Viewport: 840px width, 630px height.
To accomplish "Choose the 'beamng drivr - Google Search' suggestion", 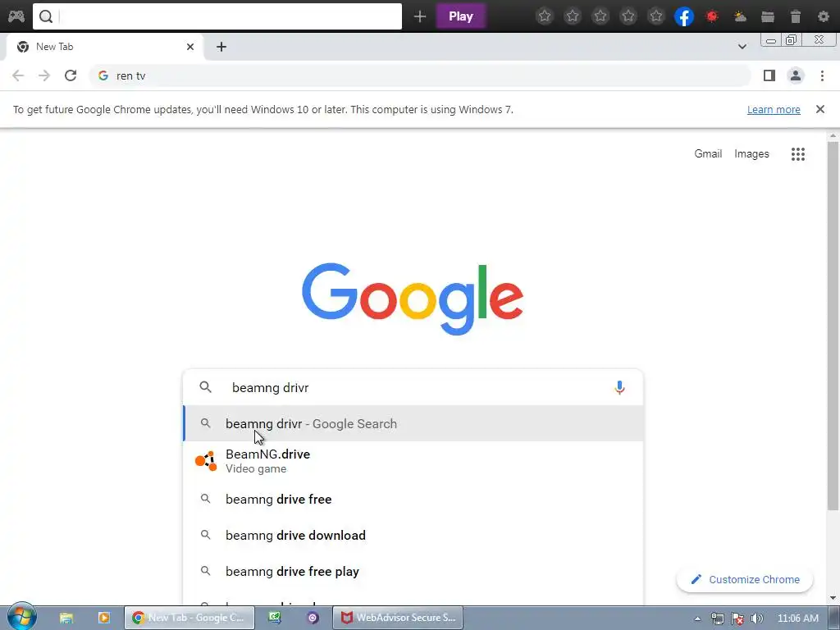I will click(413, 424).
